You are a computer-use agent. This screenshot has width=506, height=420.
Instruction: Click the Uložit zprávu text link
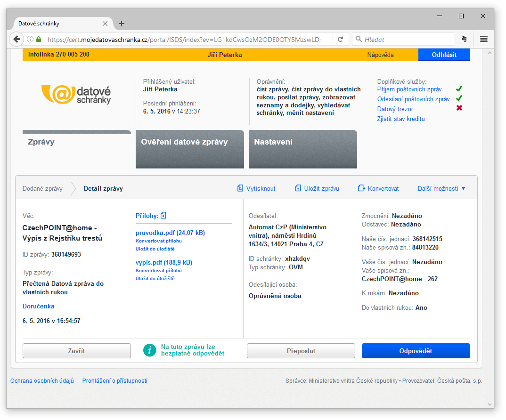click(x=321, y=188)
